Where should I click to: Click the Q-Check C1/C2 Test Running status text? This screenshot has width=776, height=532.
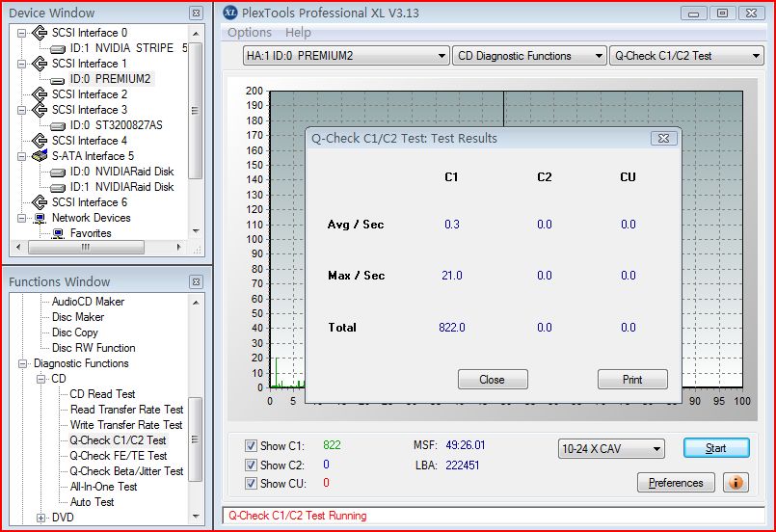[x=298, y=516]
